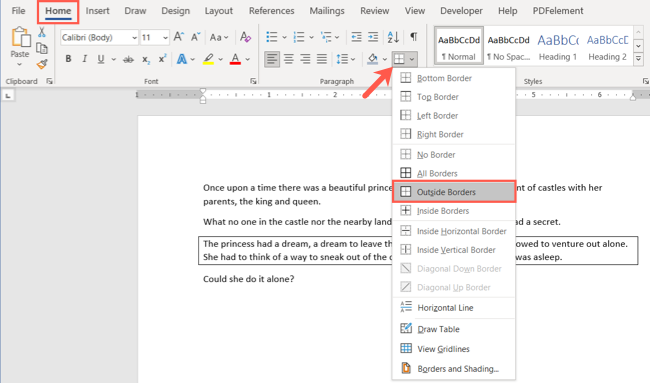This screenshot has height=383, width=650.
Task: Click the Cut scissors icon
Action: (41, 32)
